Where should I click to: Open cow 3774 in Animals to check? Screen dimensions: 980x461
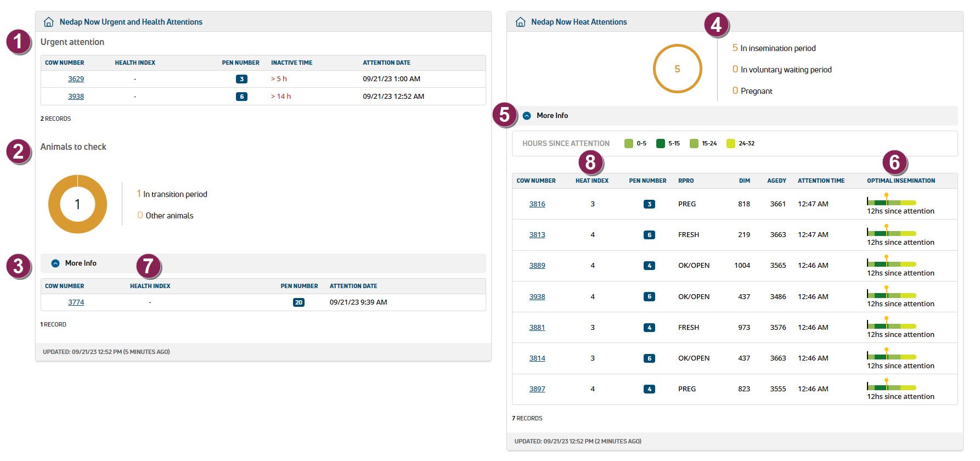pyautogui.click(x=76, y=302)
